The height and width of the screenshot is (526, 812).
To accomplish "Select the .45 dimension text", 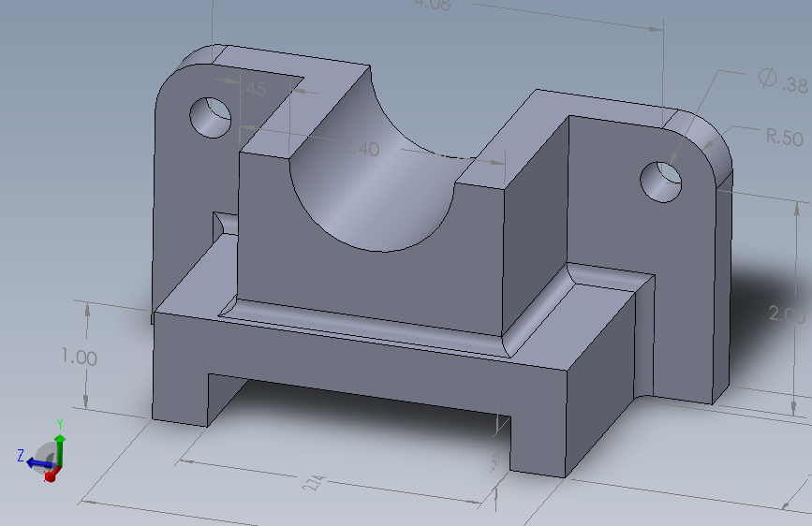I will 254,89.
